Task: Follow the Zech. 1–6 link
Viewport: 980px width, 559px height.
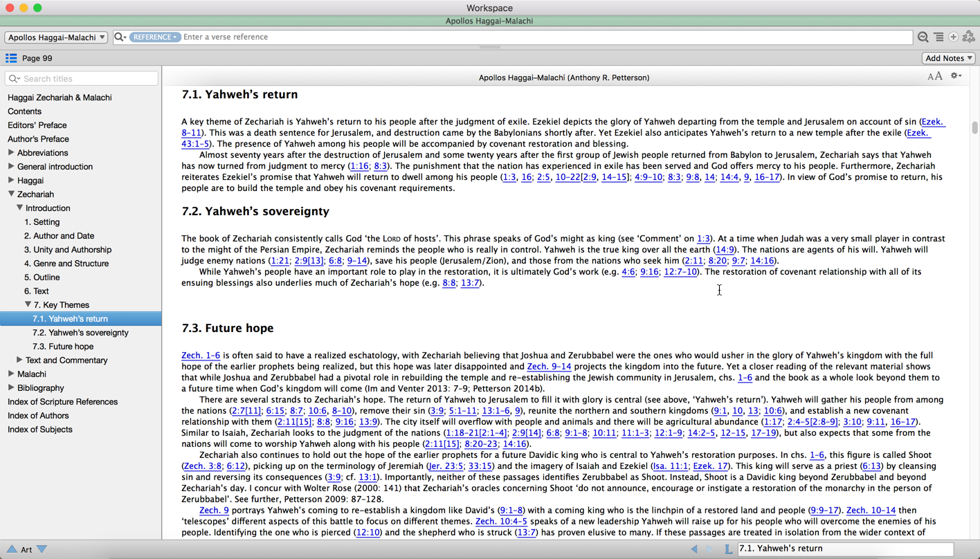Action: click(x=201, y=356)
